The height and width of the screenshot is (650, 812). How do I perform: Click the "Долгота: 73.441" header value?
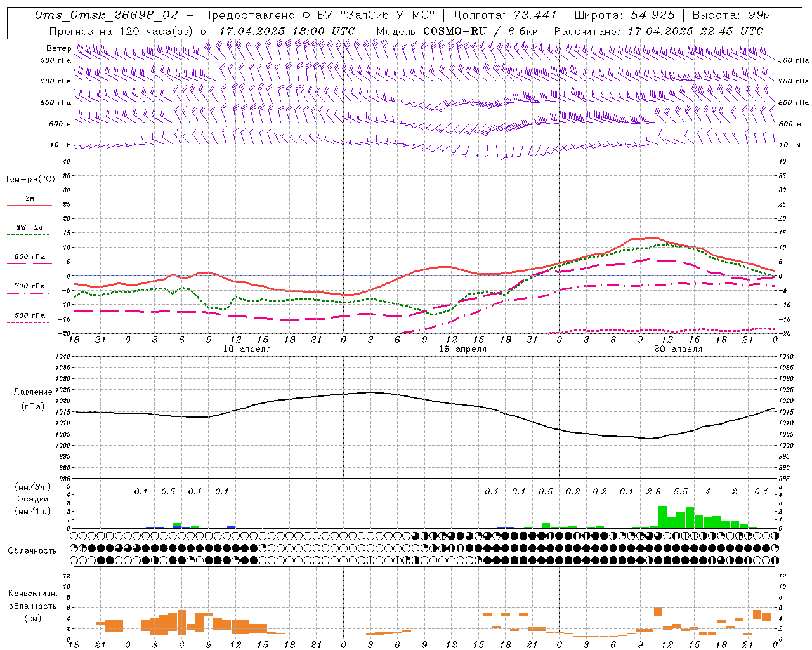coord(505,15)
